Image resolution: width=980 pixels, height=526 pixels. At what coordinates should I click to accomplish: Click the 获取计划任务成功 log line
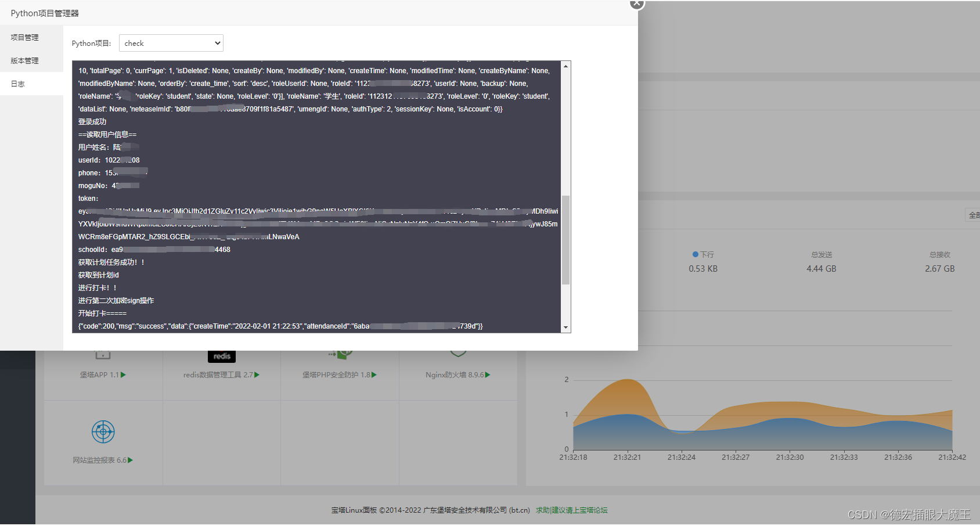(x=111, y=262)
